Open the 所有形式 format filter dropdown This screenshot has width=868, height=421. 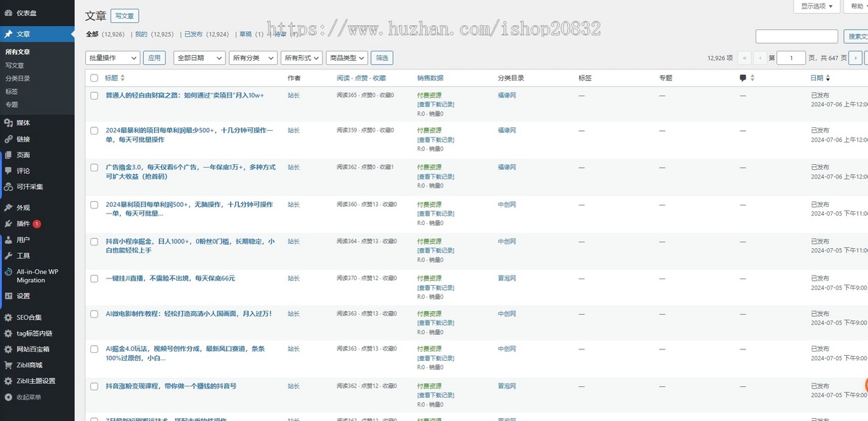click(x=302, y=58)
